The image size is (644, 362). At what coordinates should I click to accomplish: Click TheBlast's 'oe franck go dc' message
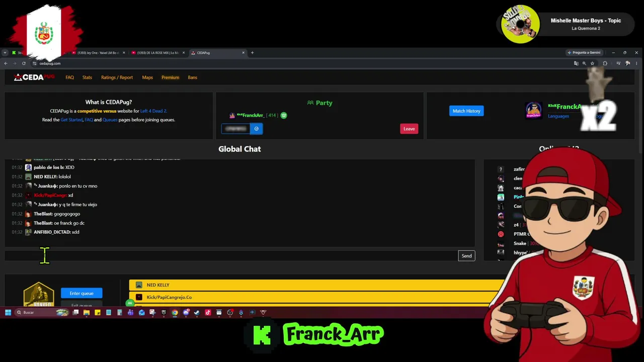(x=69, y=223)
